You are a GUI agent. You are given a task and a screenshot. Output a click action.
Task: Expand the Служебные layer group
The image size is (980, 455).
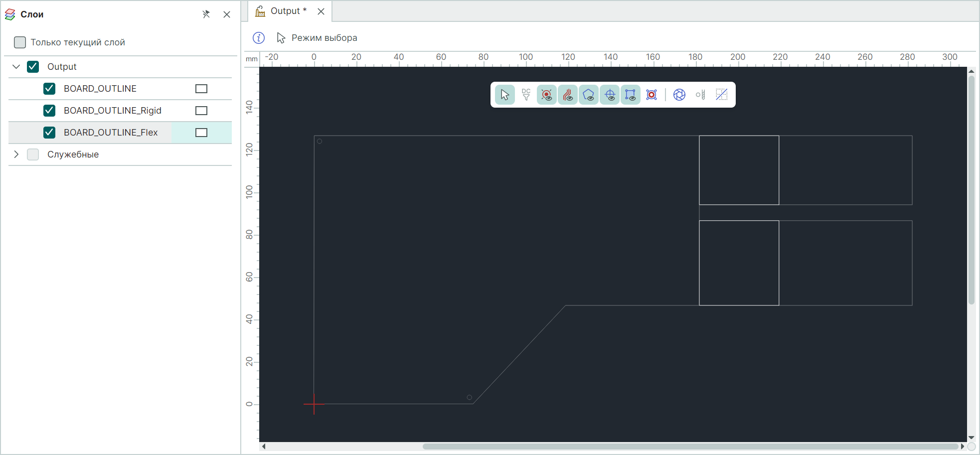tap(16, 154)
